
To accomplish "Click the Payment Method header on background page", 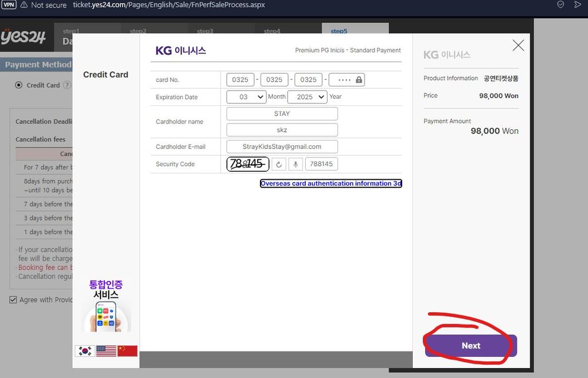I will tap(38, 65).
